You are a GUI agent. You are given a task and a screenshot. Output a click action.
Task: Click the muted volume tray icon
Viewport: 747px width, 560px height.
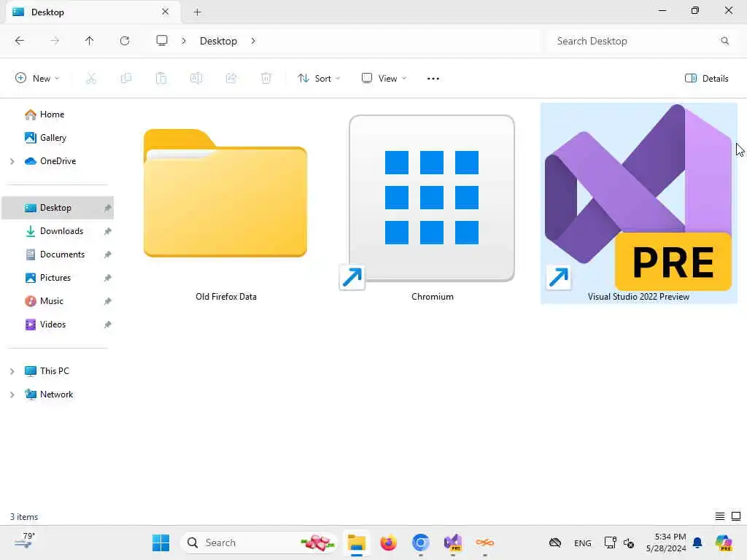click(x=628, y=542)
